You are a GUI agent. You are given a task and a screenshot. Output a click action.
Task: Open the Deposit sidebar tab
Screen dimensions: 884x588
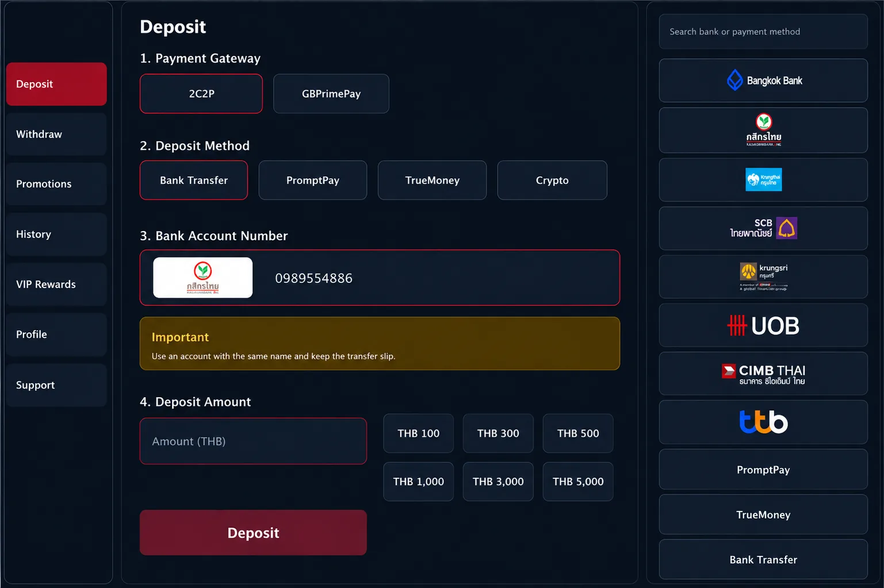56,84
